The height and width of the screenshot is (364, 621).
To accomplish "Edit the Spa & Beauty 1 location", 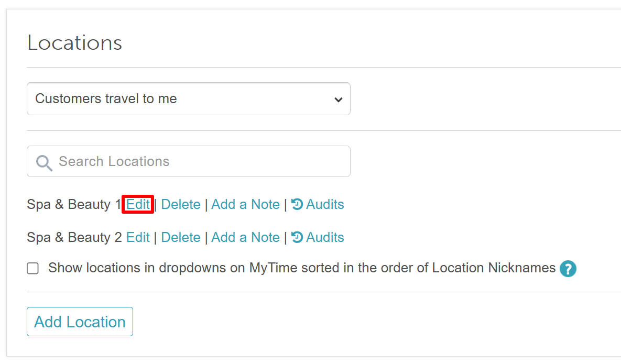I will click(x=138, y=204).
